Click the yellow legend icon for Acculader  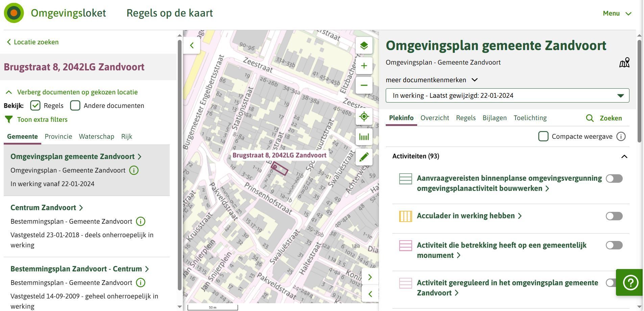[x=405, y=216]
